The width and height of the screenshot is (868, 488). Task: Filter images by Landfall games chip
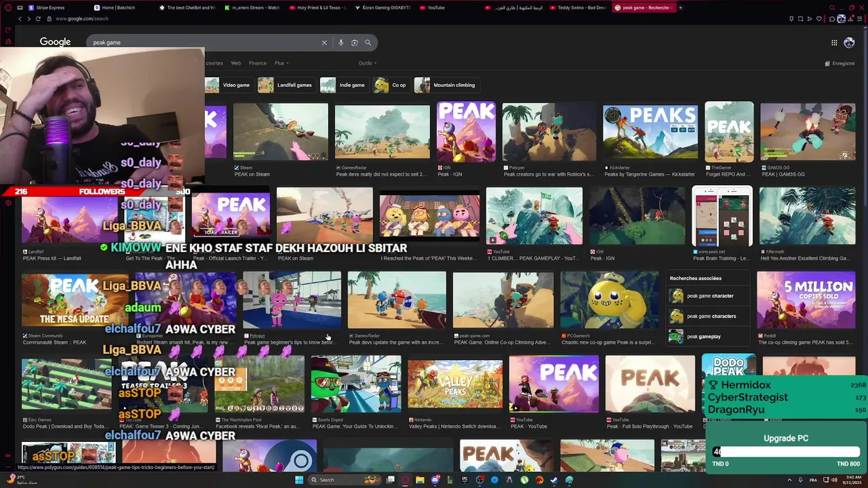point(286,85)
